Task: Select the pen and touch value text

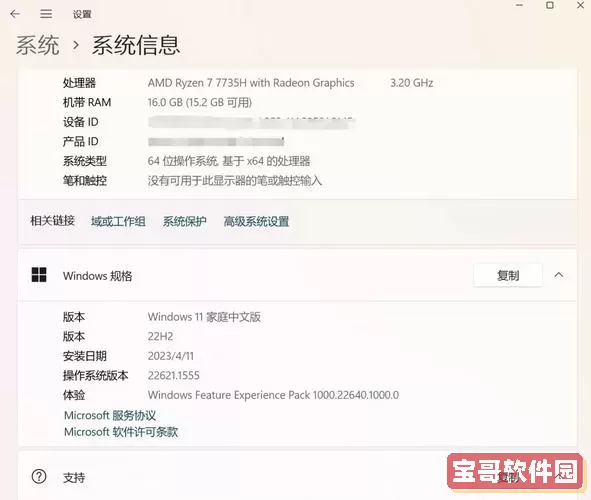Action: pyautogui.click(x=235, y=181)
